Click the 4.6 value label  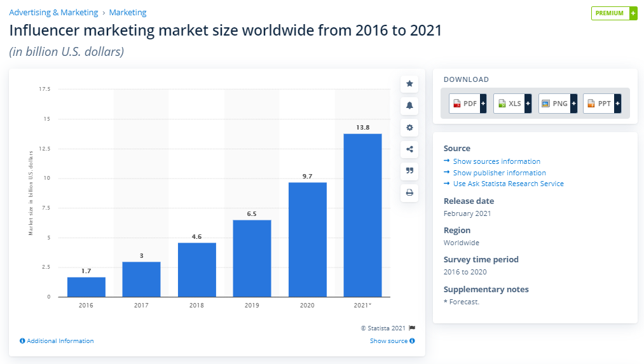[196, 237]
